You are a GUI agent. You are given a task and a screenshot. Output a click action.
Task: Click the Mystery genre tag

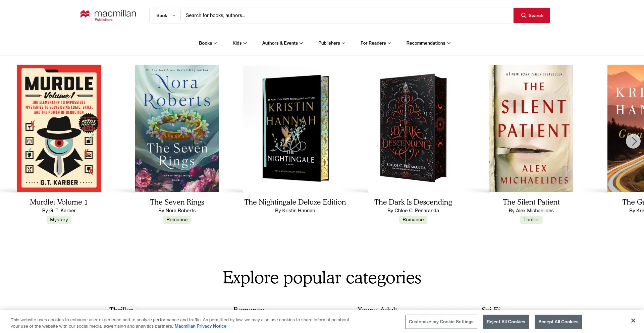click(x=59, y=220)
